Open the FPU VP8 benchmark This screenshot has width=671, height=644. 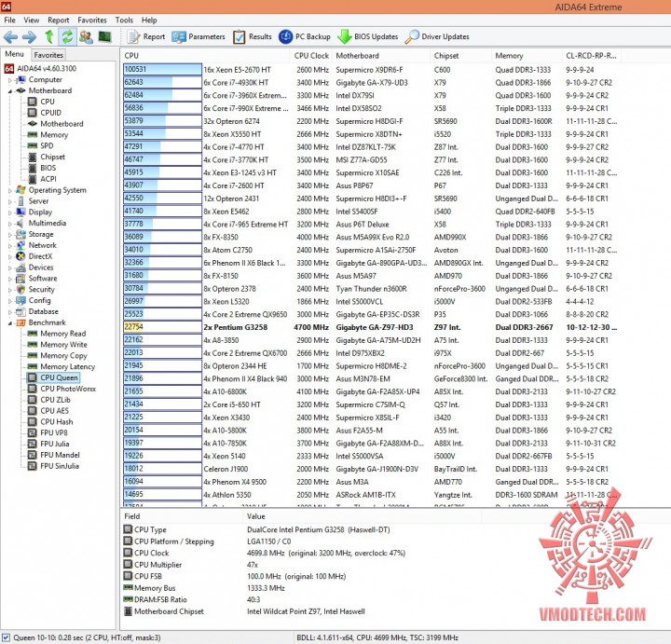coord(48,432)
